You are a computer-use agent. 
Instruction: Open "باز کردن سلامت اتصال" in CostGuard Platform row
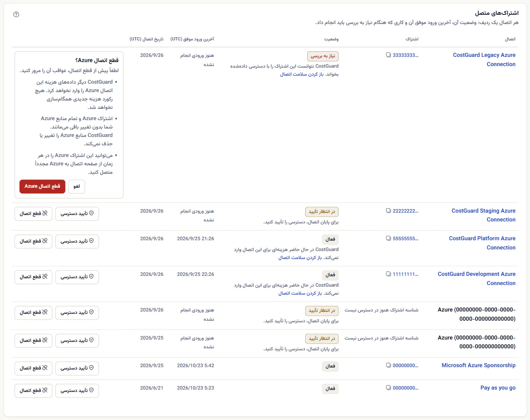pos(300,257)
